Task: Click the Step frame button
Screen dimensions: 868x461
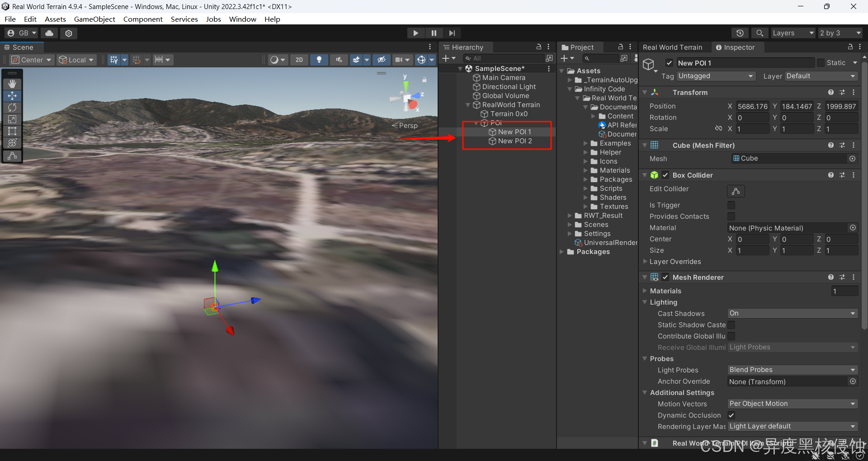Action: point(452,33)
